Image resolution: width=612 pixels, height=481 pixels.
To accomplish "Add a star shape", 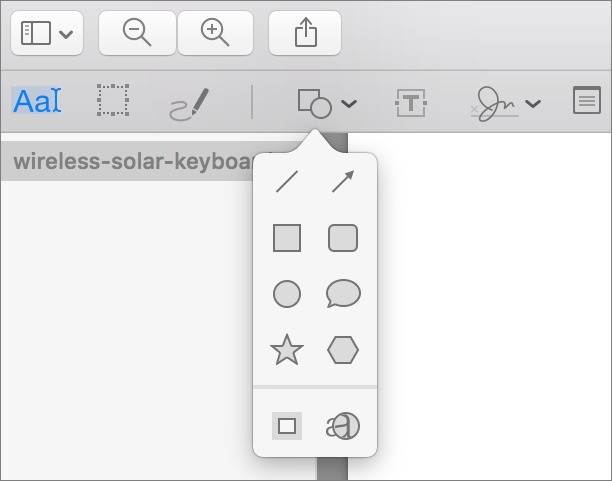I will (287, 350).
